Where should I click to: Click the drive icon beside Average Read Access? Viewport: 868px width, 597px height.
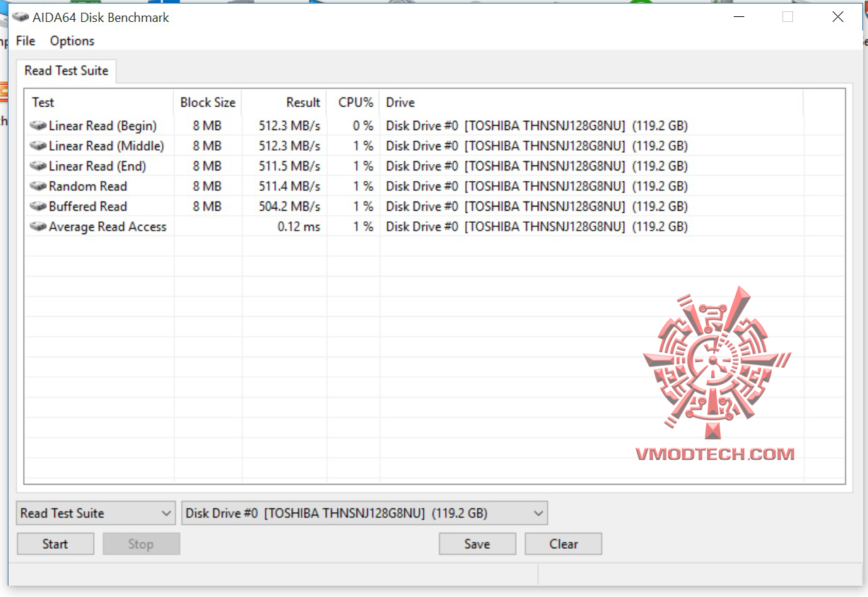(38, 226)
